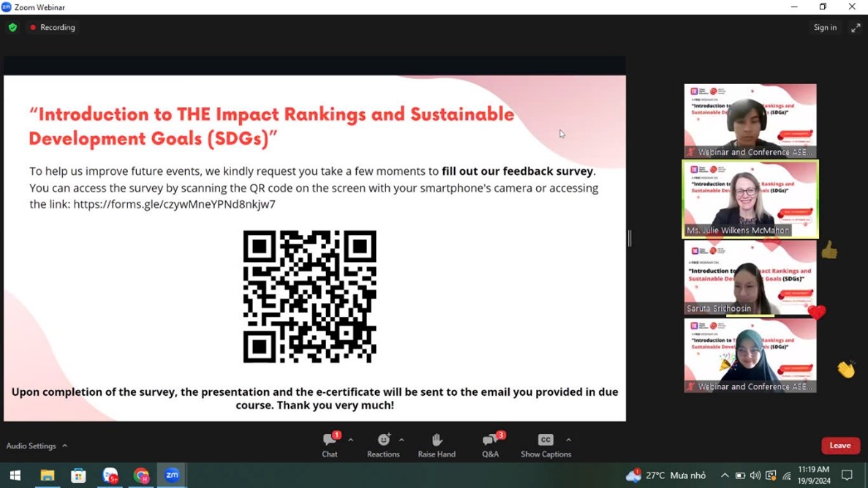Click the Zoom Webinar title bar icon
Image resolution: width=868 pixels, height=488 pixels.
tap(6, 7)
